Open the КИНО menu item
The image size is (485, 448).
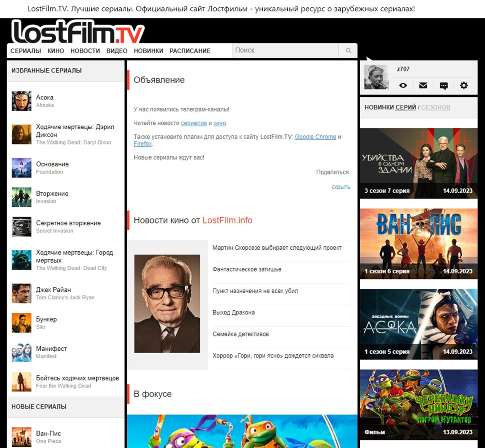(56, 51)
